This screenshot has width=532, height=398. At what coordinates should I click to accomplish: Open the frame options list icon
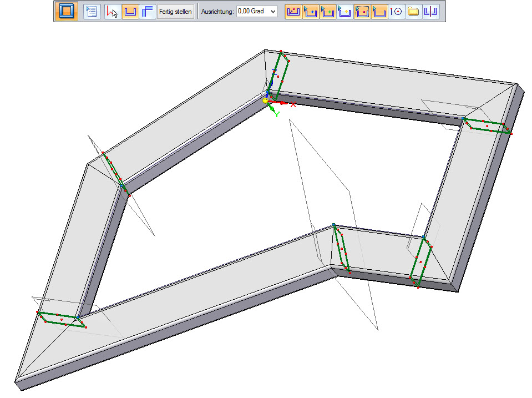pyautogui.click(x=92, y=11)
